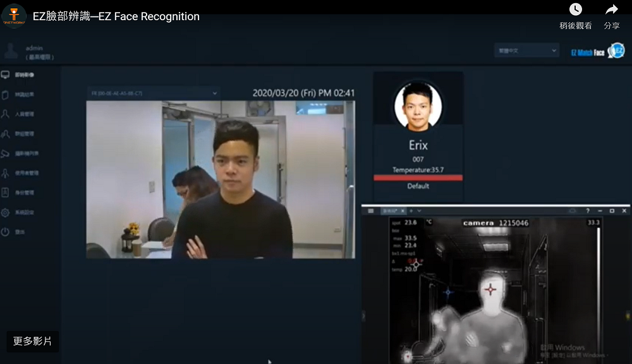
Task: Open the channel logo in the video header
Action: click(14, 16)
